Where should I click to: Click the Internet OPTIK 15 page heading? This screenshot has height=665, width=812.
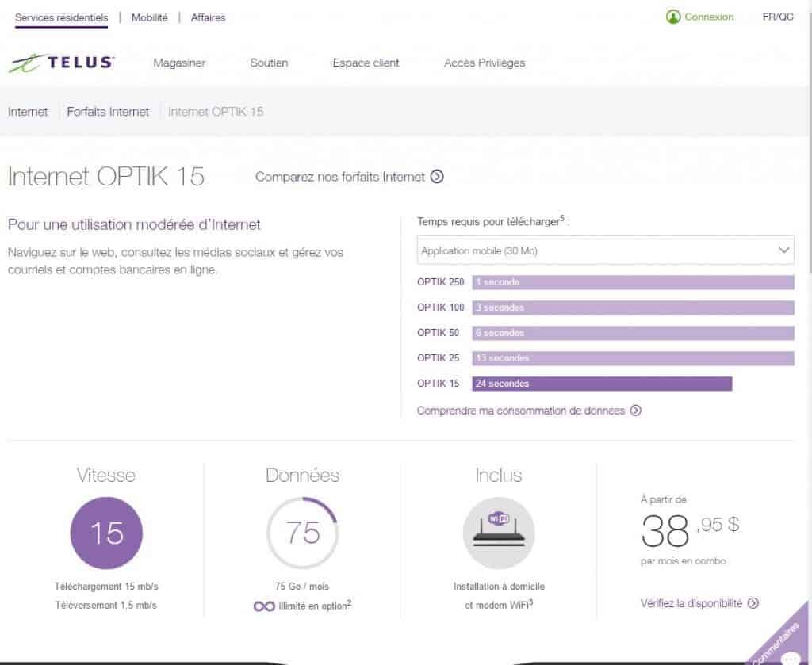tap(106, 177)
